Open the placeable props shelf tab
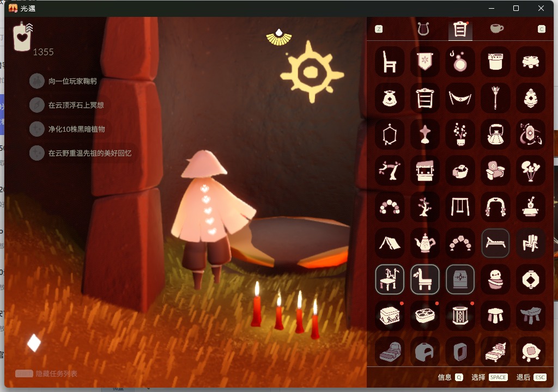558x392 pixels. 460,29
